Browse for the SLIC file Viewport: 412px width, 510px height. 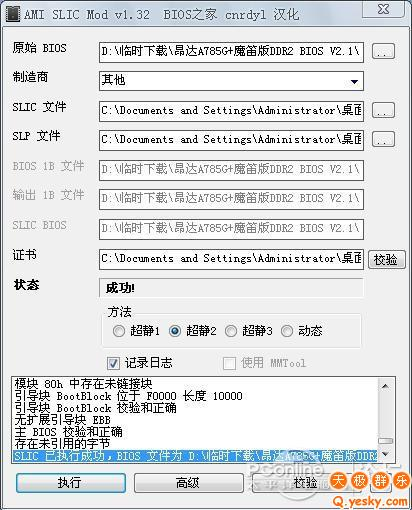(383, 110)
